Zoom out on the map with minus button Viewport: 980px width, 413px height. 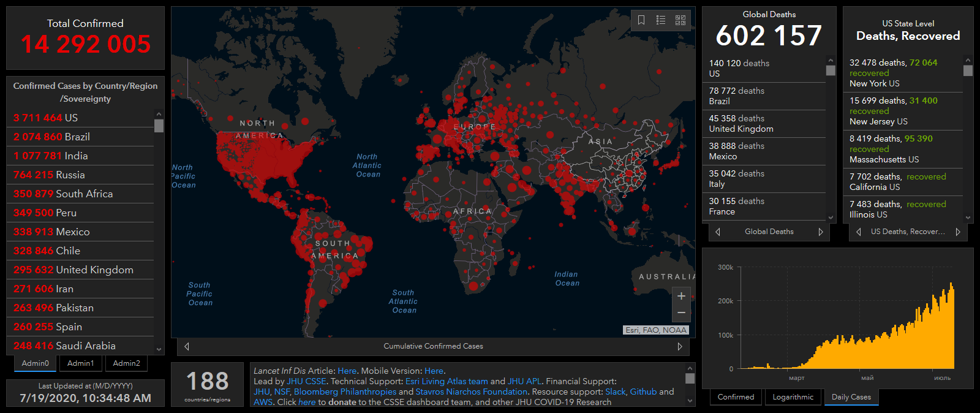point(681,313)
